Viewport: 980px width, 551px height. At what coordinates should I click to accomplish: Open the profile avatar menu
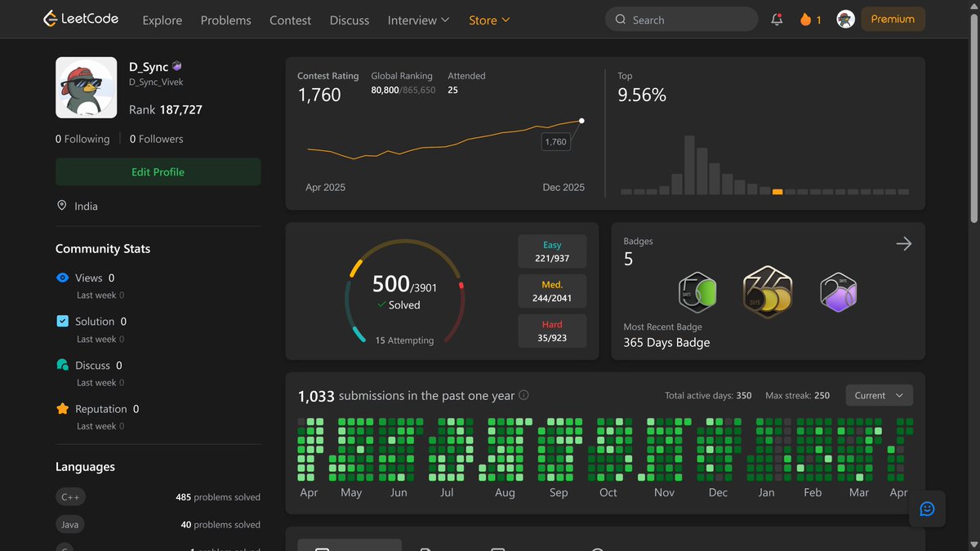click(x=845, y=18)
